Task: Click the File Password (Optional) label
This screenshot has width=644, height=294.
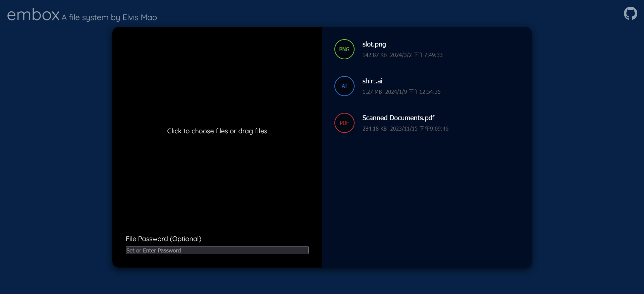Action: [x=163, y=239]
